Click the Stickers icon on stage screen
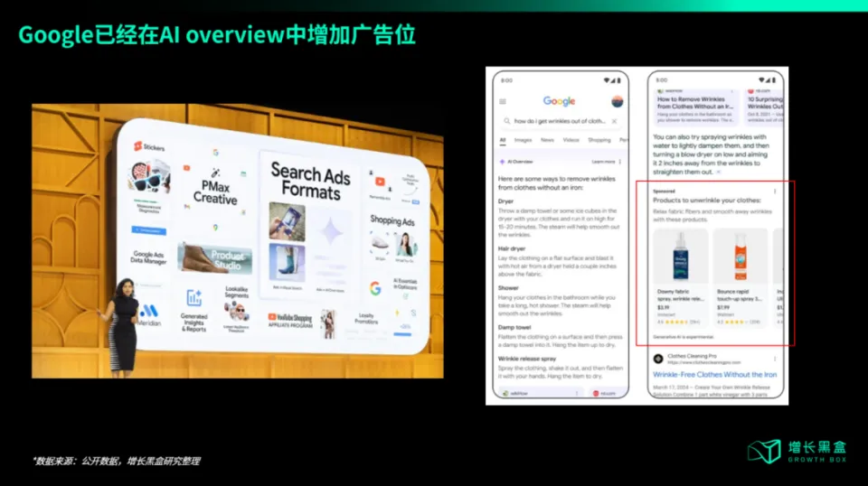This screenshot has height=486, width=868. [x=138, y=146]
